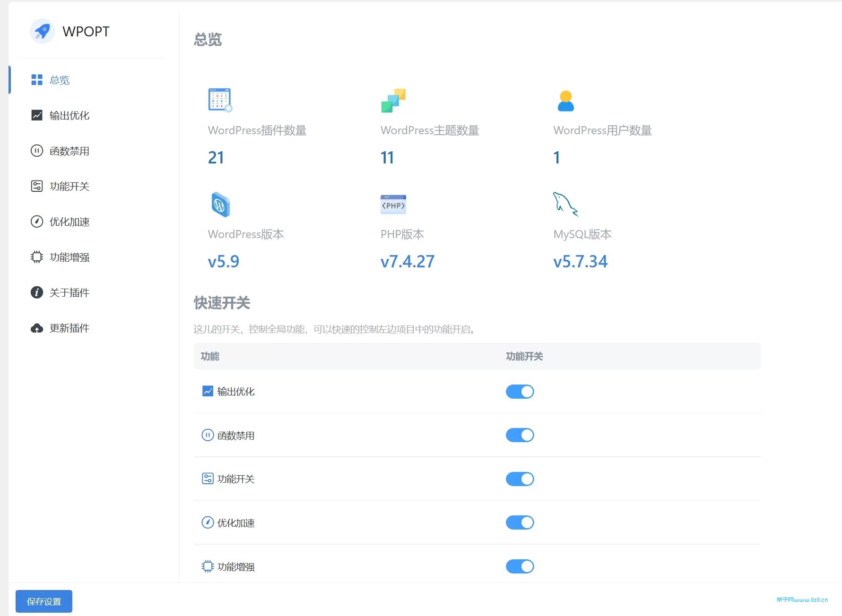Click the 更新插件 upload icon
Image resolution: width=842 pixels, height=616 pixels.
tap(37, 328)
